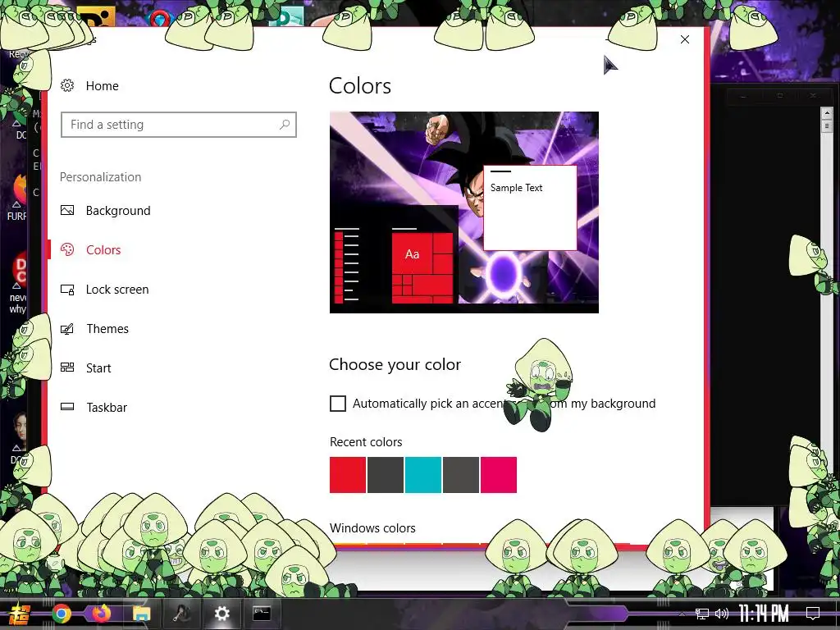Choose the first dark gray recent color
This screenshot has width=840, height=630.
(386, 475)
